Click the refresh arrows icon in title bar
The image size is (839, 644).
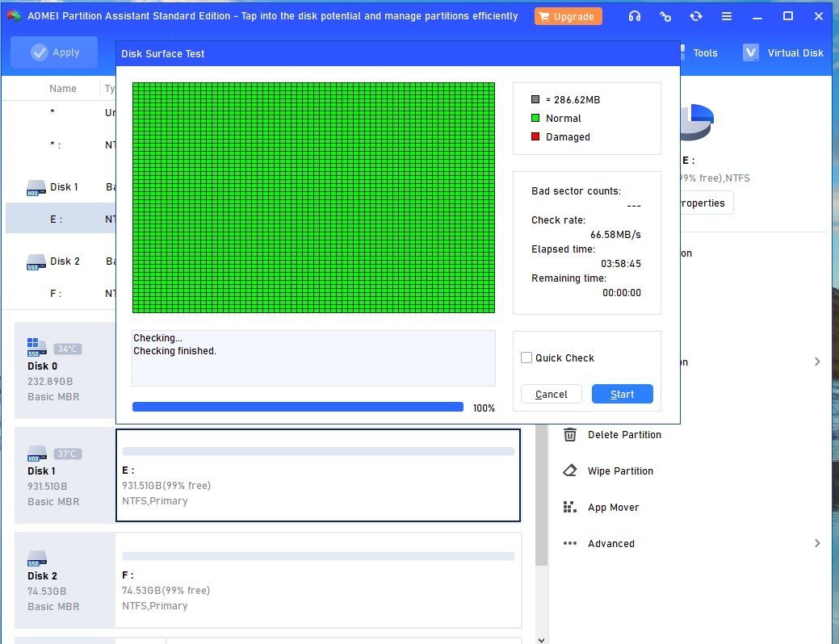click(696, 16)
